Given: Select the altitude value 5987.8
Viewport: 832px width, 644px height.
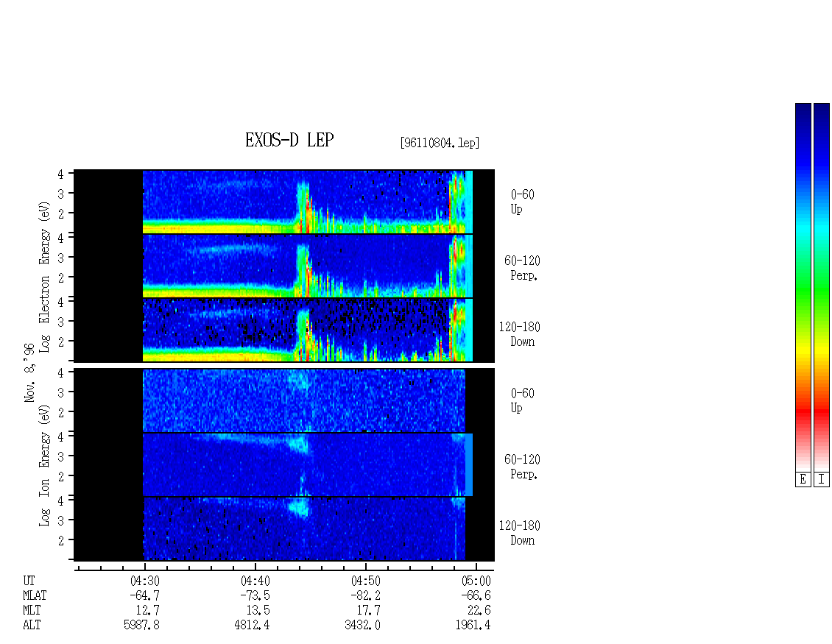Looking at the screenshot, I should pos(141,625).
